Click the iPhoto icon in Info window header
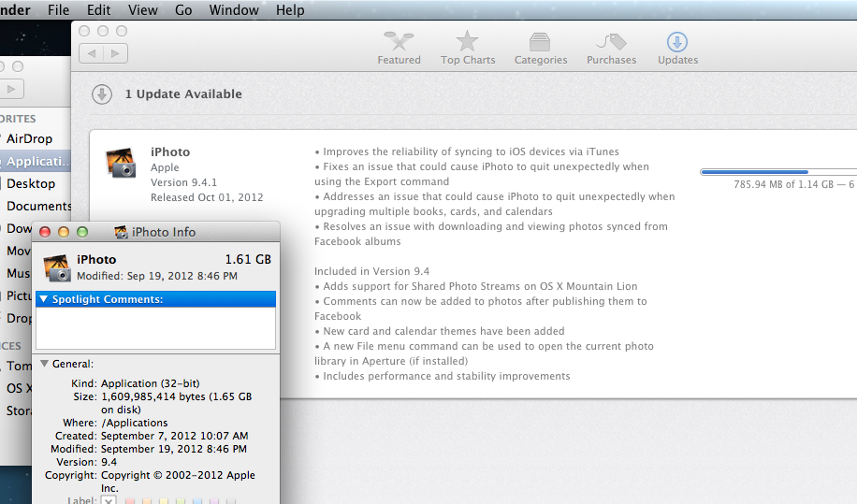This screenshot has width=857, height=504. (57, 267)
